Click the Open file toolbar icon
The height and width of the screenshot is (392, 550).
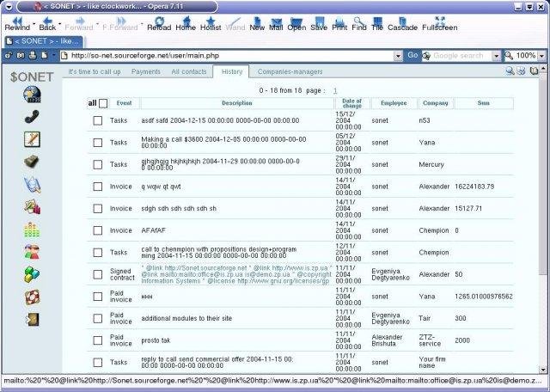[x=296, y=24]
